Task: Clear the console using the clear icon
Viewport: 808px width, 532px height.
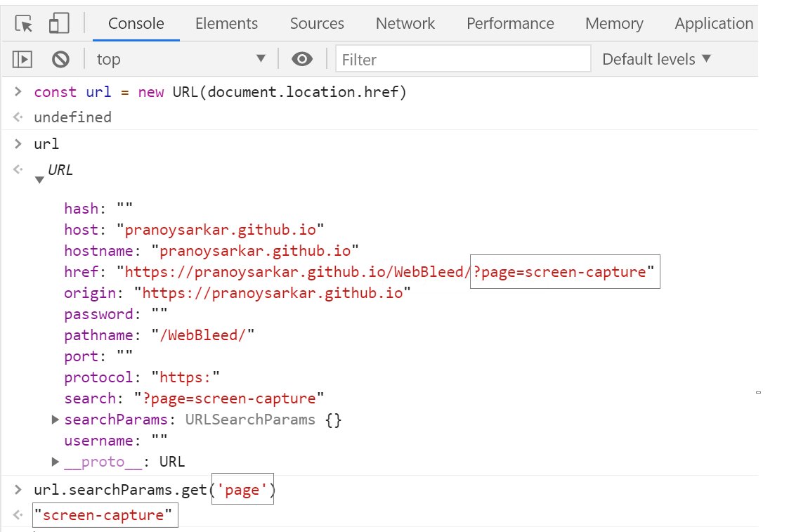Action: [x=61, y=59]
